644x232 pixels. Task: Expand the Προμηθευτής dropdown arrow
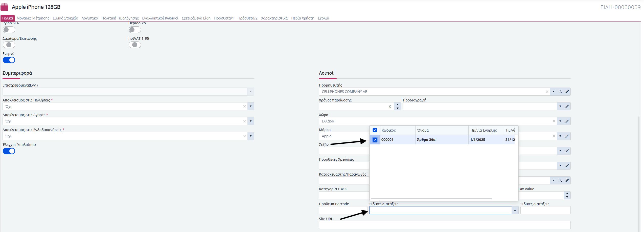point(553,92)
